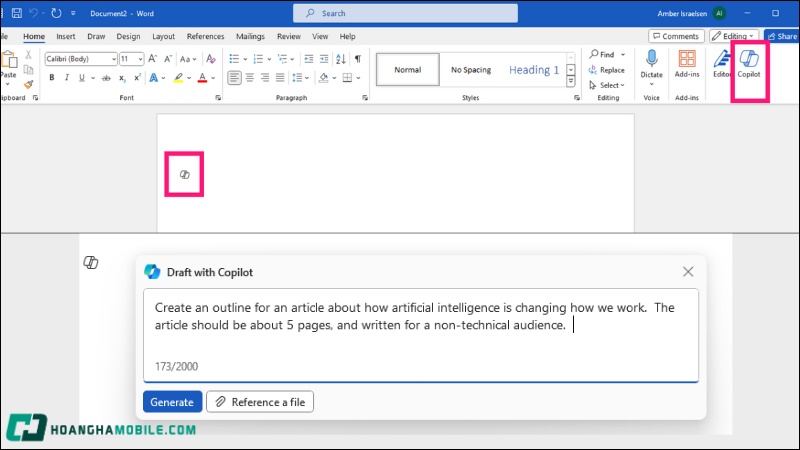800x450 pixels.
Task: Toggle Italic formatting
Action: click(x=67, y=78)
